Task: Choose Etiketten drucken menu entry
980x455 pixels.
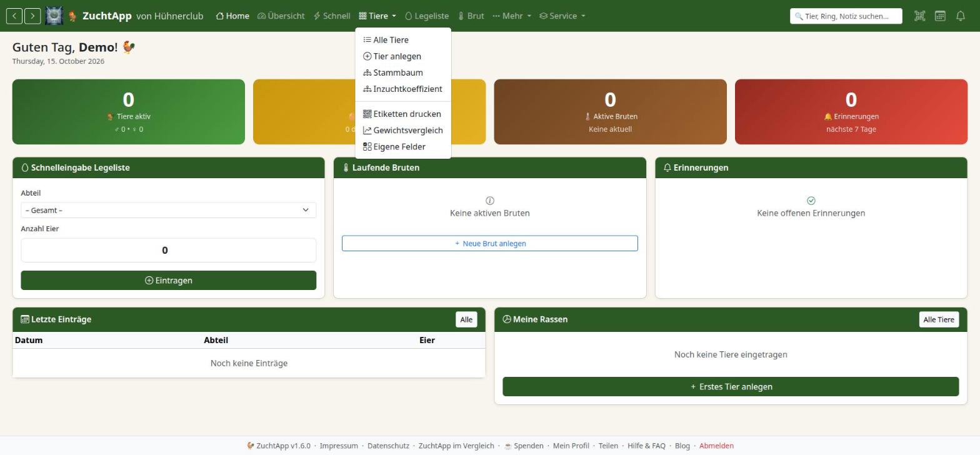Action: click(403, 114)
